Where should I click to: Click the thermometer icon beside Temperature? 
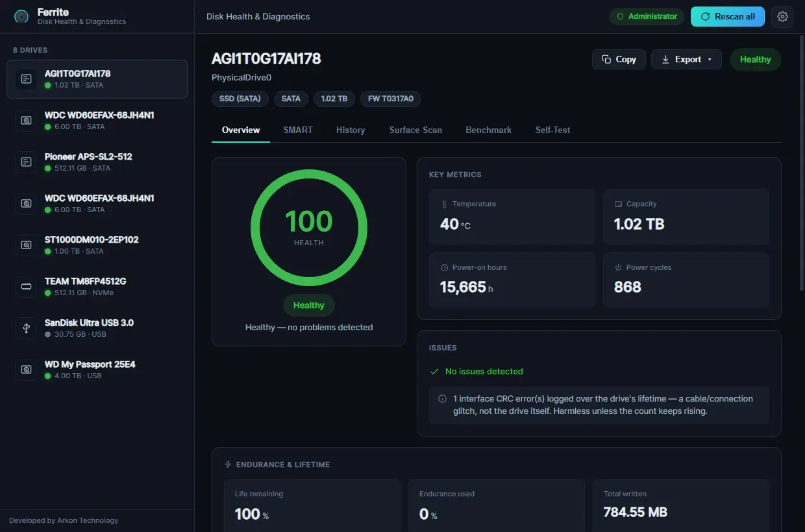tap(445, 204)
